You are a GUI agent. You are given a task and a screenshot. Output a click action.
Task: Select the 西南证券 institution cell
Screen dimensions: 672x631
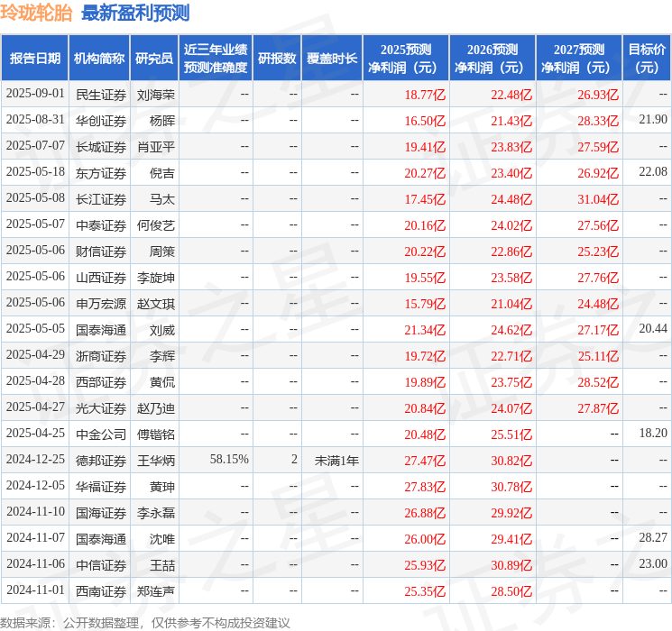point(101,591)
